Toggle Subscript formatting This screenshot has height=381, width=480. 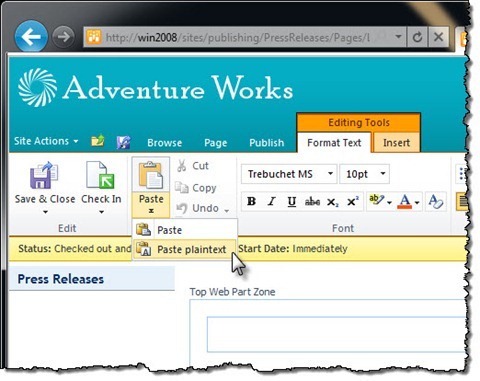point(332,202)
